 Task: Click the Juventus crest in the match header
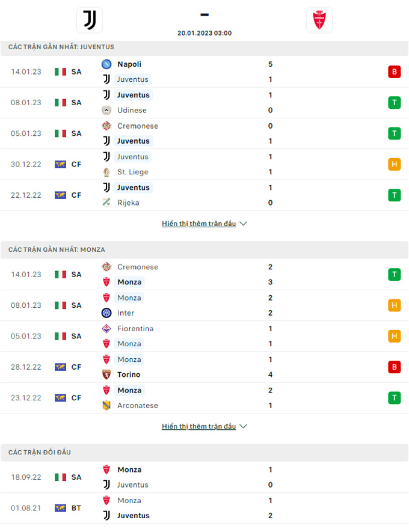click(89, 20)
